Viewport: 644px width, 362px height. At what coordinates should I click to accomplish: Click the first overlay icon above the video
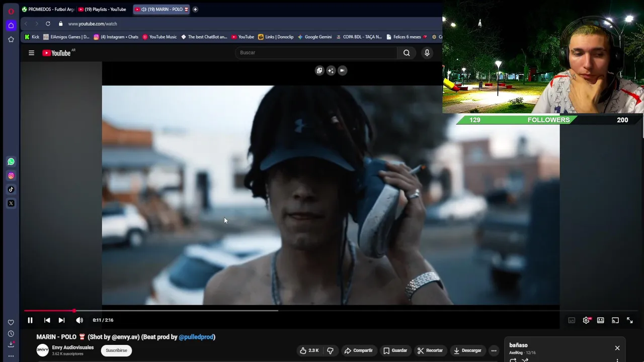coord(319,70)
